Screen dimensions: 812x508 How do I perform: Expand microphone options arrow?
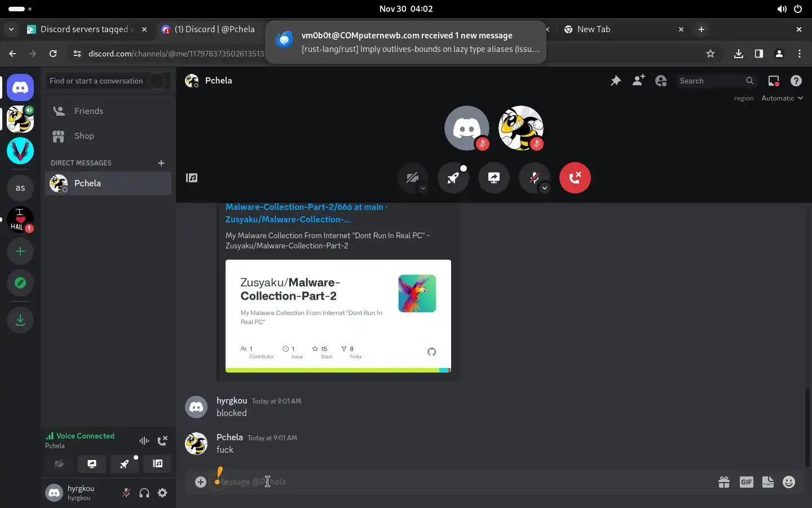click(544, 189)
